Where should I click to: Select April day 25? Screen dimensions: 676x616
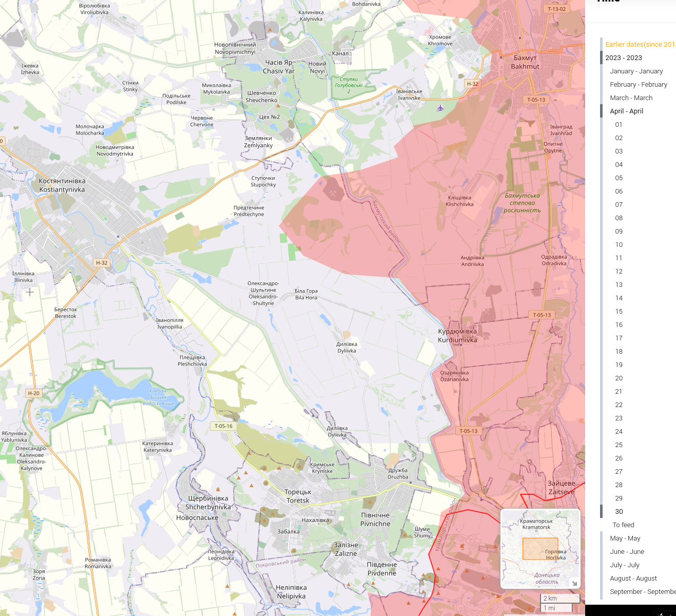tap(619, 445)
